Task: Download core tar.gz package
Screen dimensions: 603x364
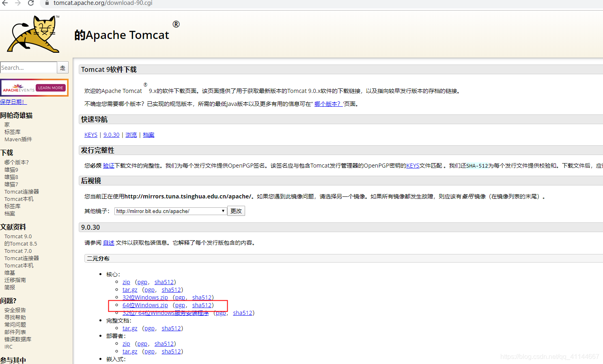Action: tap(130, 290)
